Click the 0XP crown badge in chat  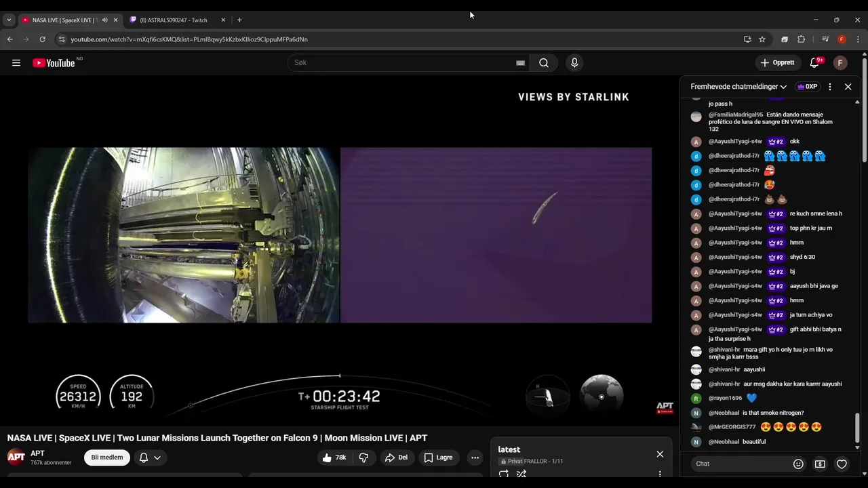coord(807,87)
